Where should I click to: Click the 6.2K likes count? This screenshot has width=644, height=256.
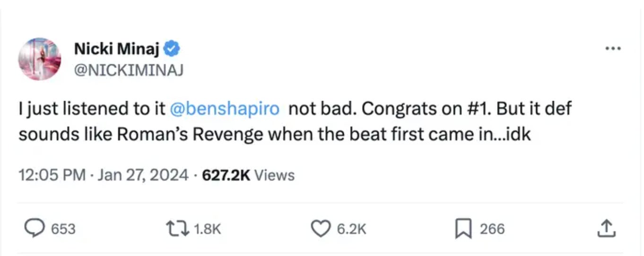click(351, 229)
